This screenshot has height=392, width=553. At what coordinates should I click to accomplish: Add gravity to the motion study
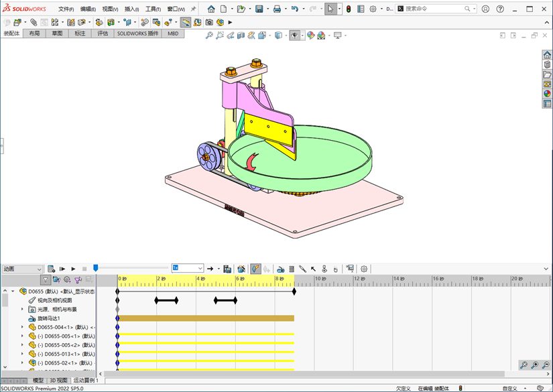[335, 269]
